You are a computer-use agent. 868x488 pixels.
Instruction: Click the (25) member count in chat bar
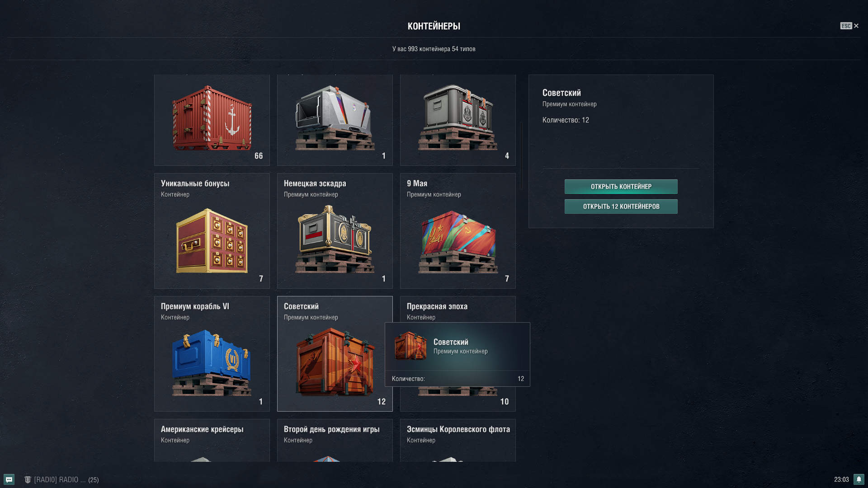click(94, 480)
